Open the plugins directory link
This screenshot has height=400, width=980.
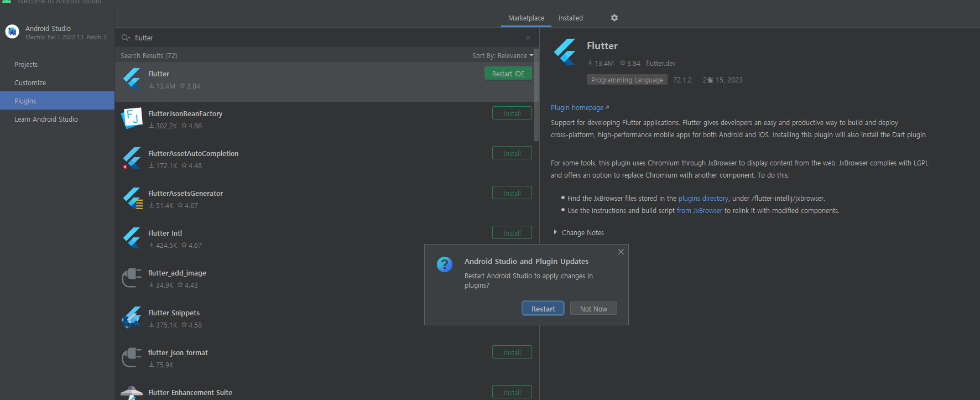703,198
